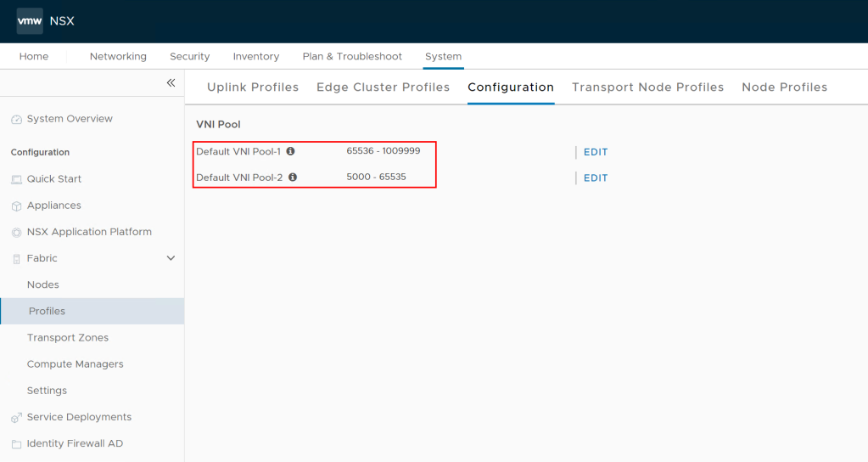Collapse the Fabric section chevron
Image resolution: width=868 pixels, height=462 pixels.
point(171,258)
